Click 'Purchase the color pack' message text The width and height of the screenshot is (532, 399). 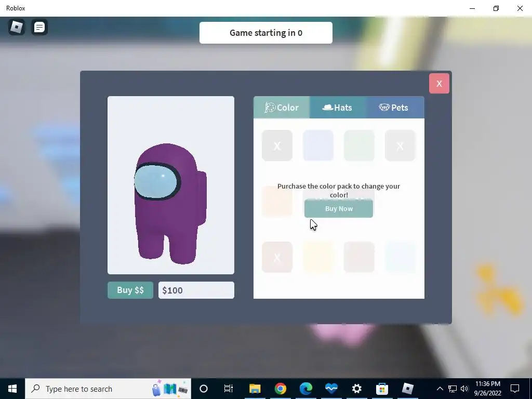click(339, 190)
